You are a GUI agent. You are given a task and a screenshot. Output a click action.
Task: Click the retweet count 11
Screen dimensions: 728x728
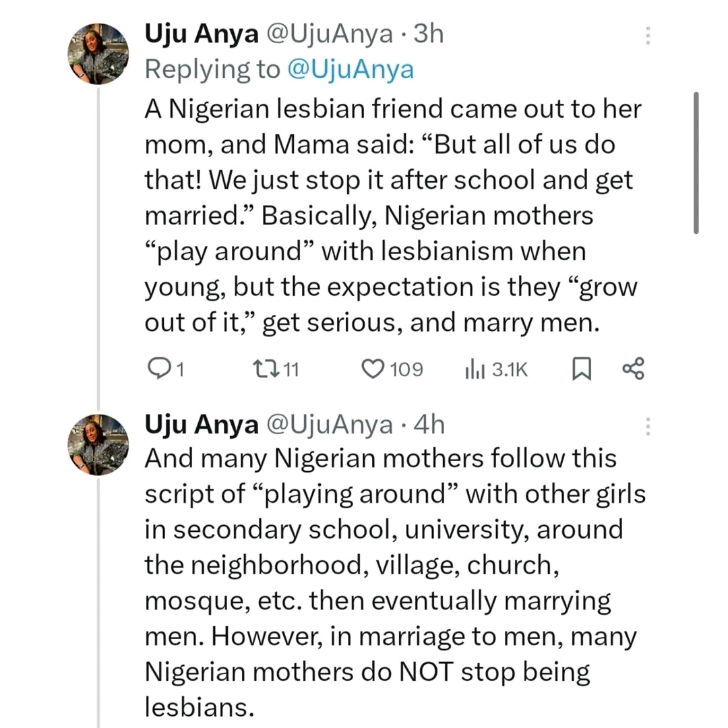(291, 369)
